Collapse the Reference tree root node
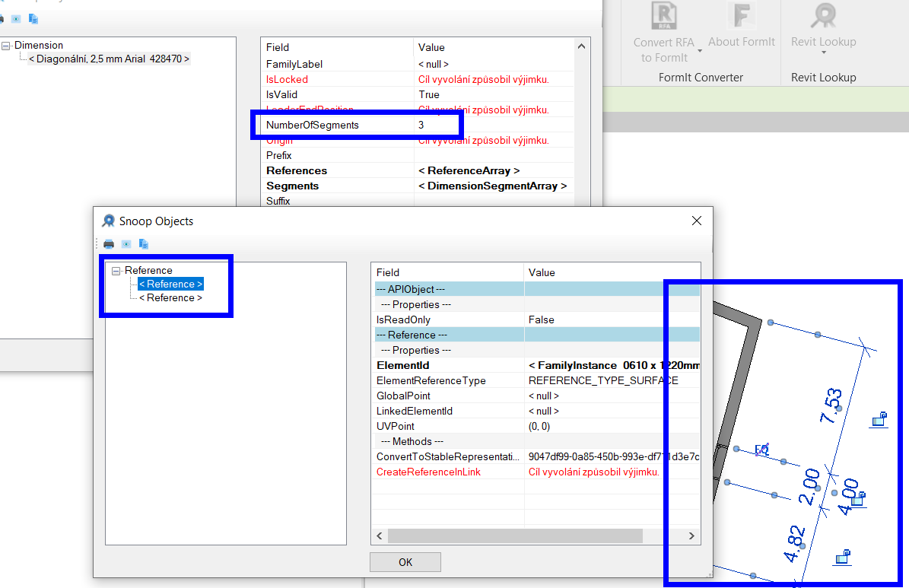Image resolution: width=909 pixels, height=588 pixels. (x=116, y=270)
